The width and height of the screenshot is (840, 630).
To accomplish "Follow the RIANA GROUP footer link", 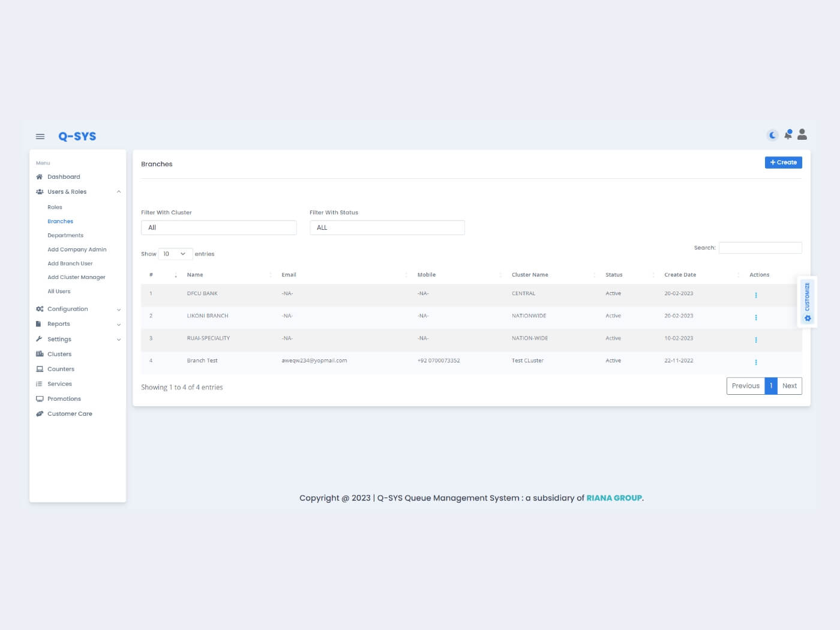I will 614,498.
